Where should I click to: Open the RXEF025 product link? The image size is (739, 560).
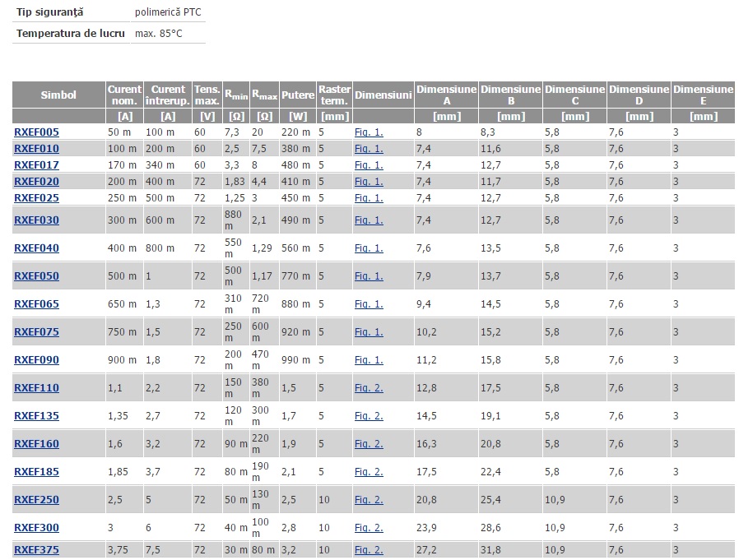[x=36, y=198]
